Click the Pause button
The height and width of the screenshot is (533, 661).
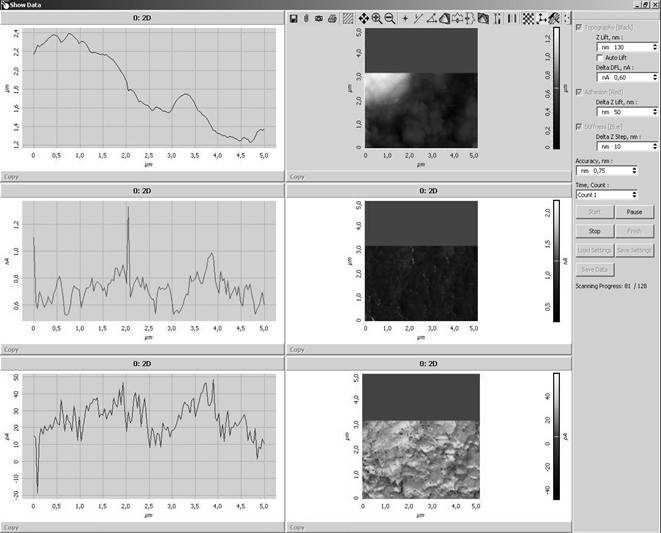point(634,211)
